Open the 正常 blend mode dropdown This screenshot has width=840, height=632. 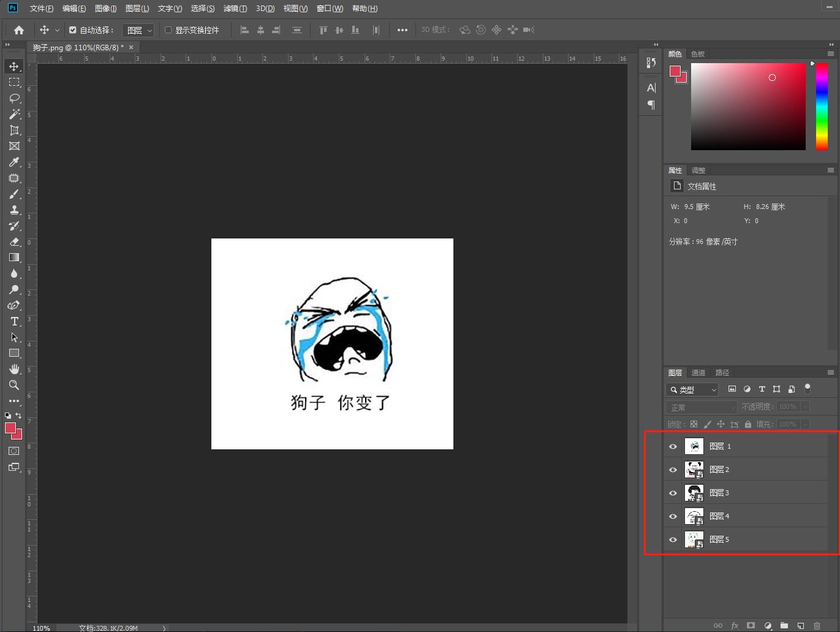click(702, 407)
